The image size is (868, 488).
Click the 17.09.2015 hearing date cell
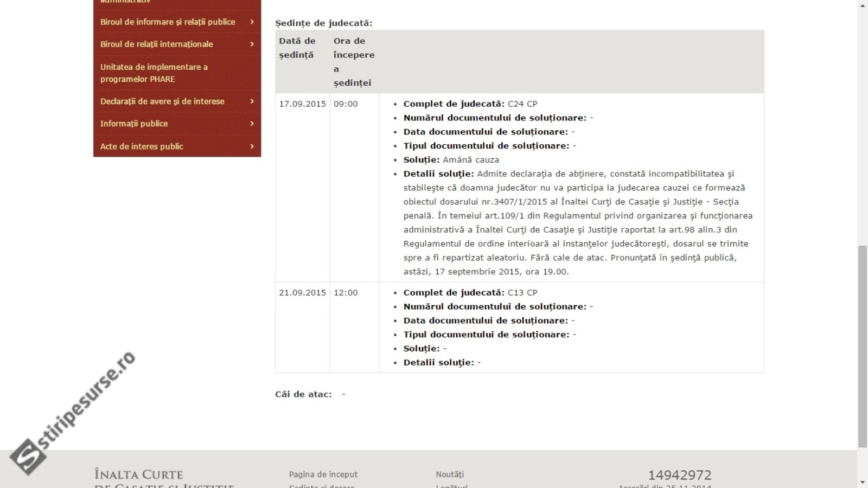tap(302, 104)
